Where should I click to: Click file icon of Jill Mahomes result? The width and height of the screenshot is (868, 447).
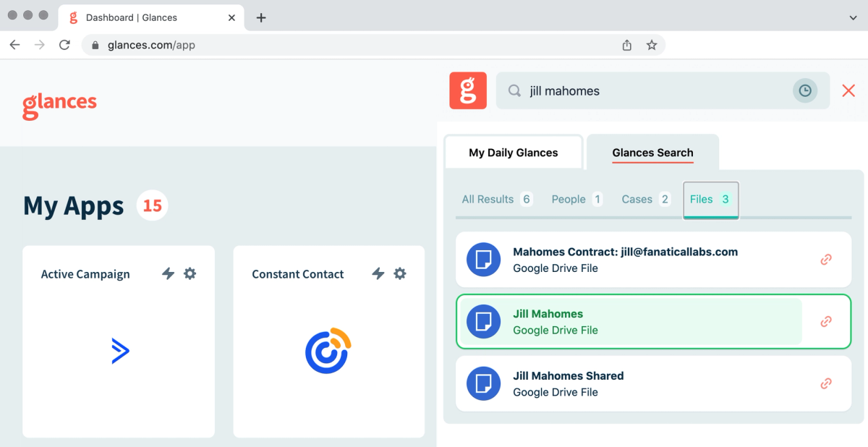[484, 322]
